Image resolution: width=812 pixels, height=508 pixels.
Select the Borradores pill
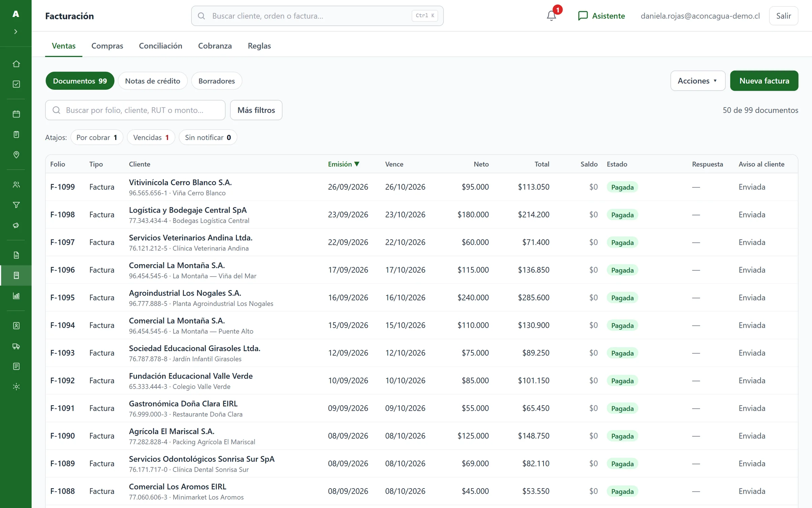(217, 81)
